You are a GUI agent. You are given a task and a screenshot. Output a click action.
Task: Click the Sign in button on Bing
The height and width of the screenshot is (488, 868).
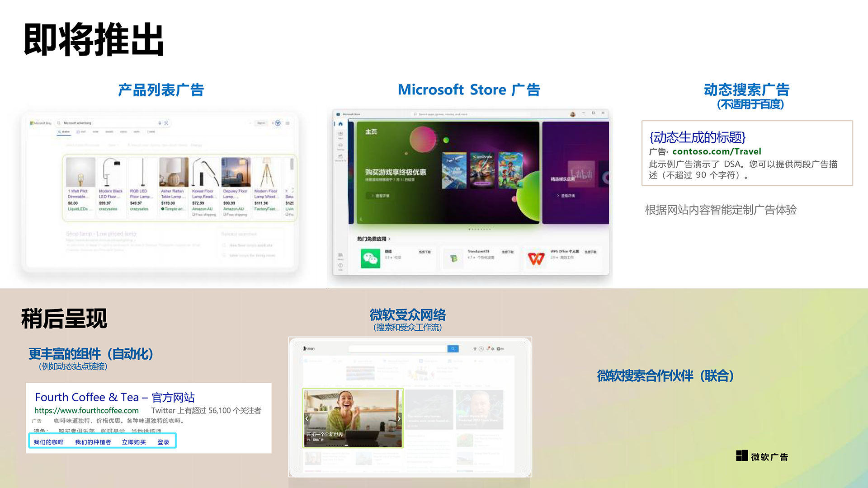(261, 123)
